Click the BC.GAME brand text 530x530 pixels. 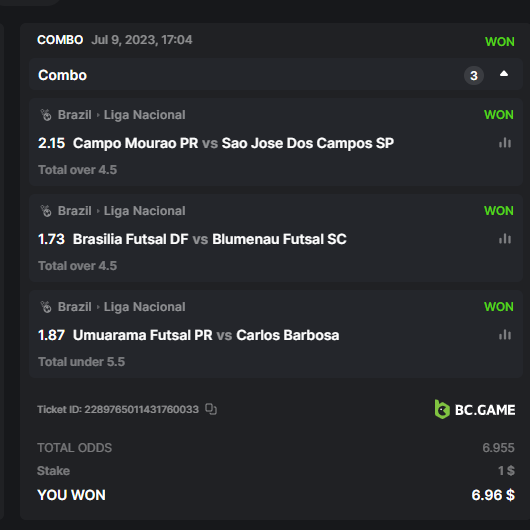(485, 410)
